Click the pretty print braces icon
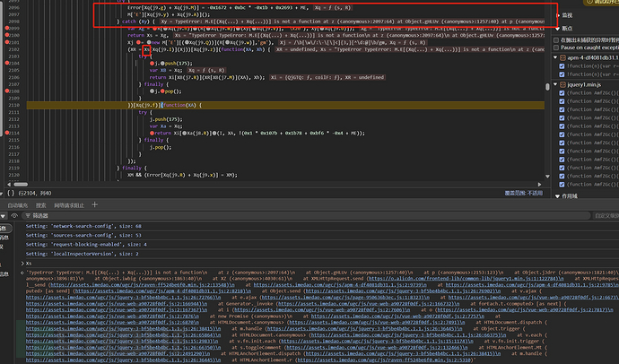Viewport: 619px width, 364px height. (x=10, y=192)
